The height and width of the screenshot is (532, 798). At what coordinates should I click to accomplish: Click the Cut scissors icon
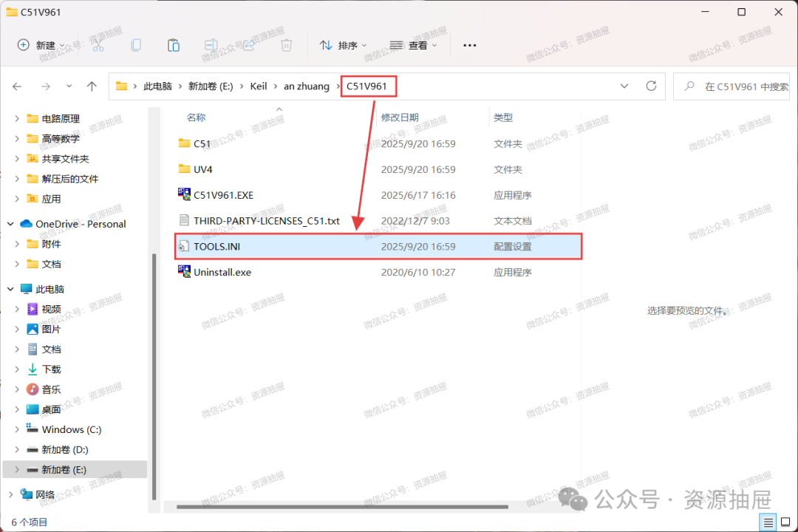tap(98, 45)
